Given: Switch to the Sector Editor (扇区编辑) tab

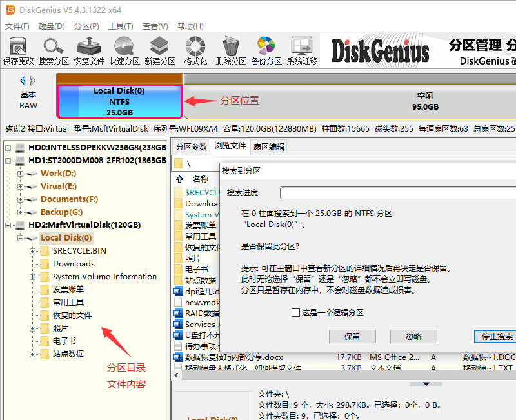Looking at the screenshot, I should click(x=268, y=147).
